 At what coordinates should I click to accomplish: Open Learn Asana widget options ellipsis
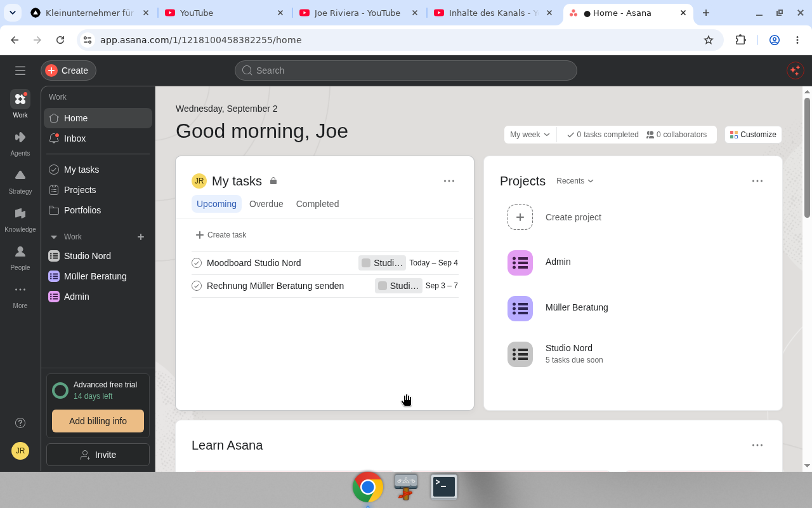[x=757, y=445]
